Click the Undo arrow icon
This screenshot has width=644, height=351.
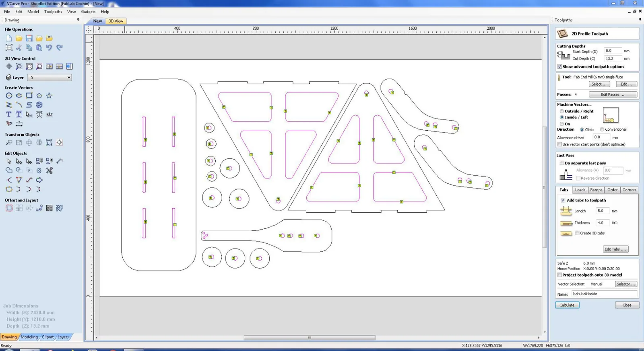coord(49,47)
